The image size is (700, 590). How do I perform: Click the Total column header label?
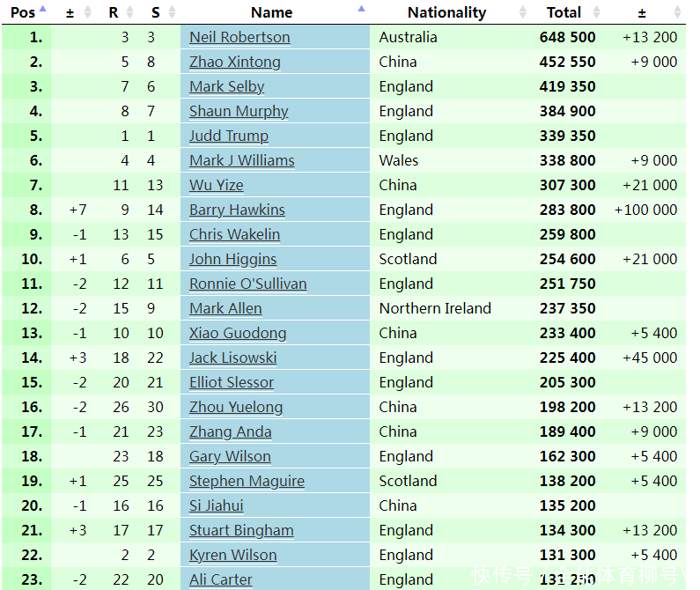tap(564, 12)
